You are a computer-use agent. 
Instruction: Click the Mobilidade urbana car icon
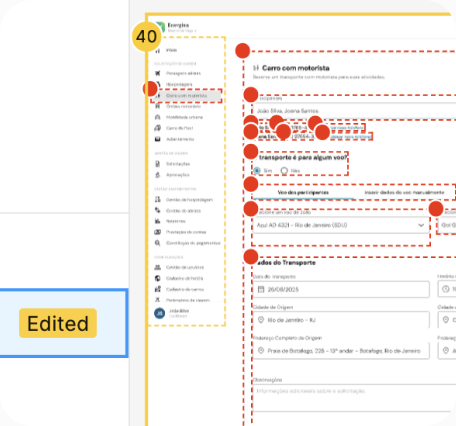pos(158,117)
